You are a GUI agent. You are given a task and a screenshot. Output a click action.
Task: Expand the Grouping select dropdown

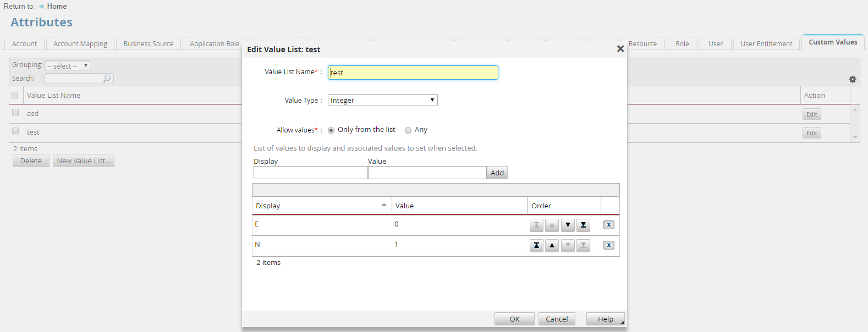[68, 65]
